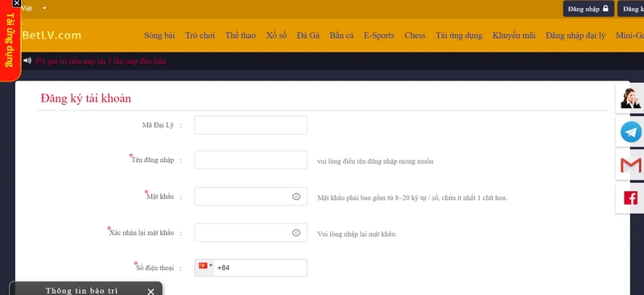Expand the language selector dropdown arrow
644x295 pixels.
tap(44, 8)
